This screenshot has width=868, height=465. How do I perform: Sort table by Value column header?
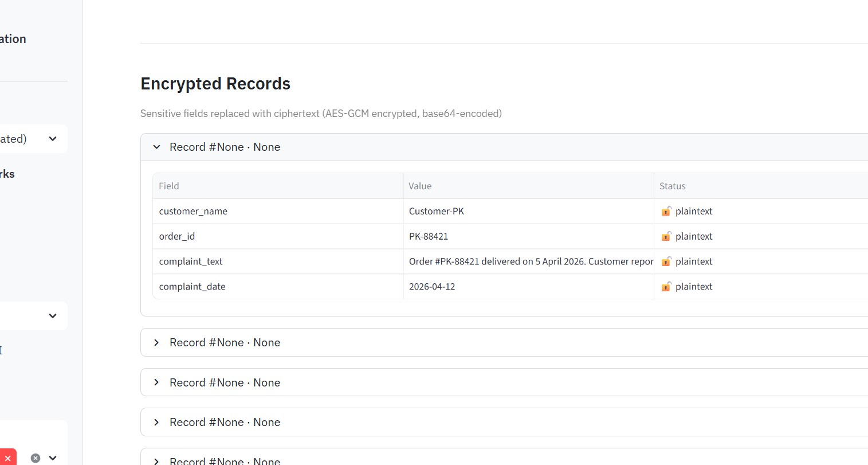tap(528, 186)
